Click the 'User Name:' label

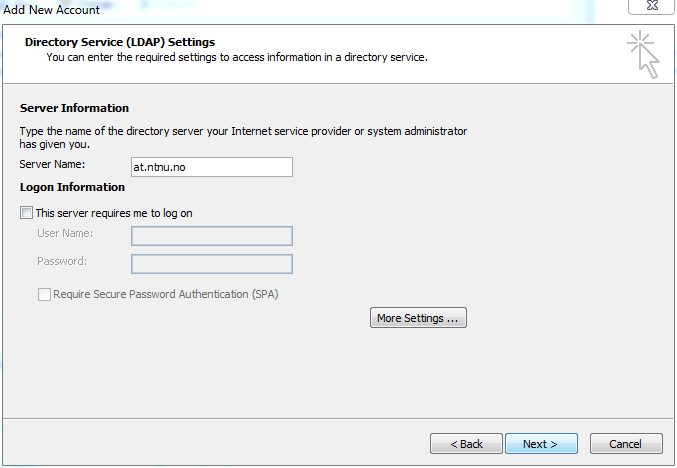pyautogui.click(x=65, y=233)
